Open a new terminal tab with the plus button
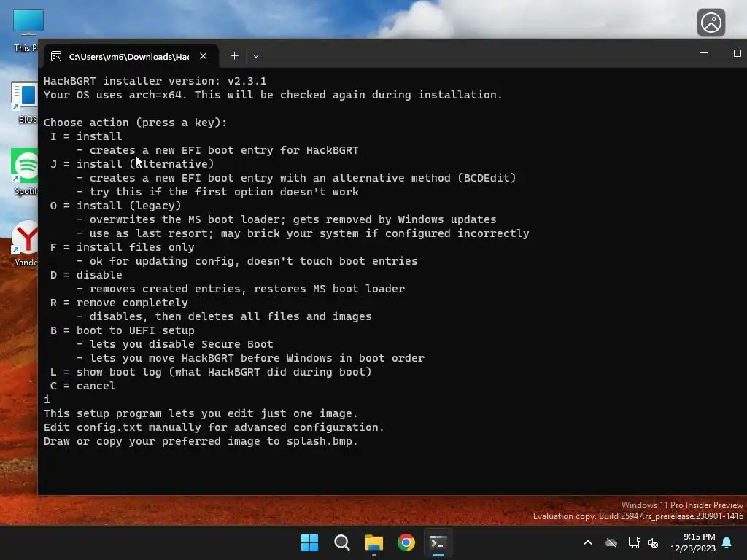Image resolution: width=747 pixels, height=560 pixels. tap(234, 56)
